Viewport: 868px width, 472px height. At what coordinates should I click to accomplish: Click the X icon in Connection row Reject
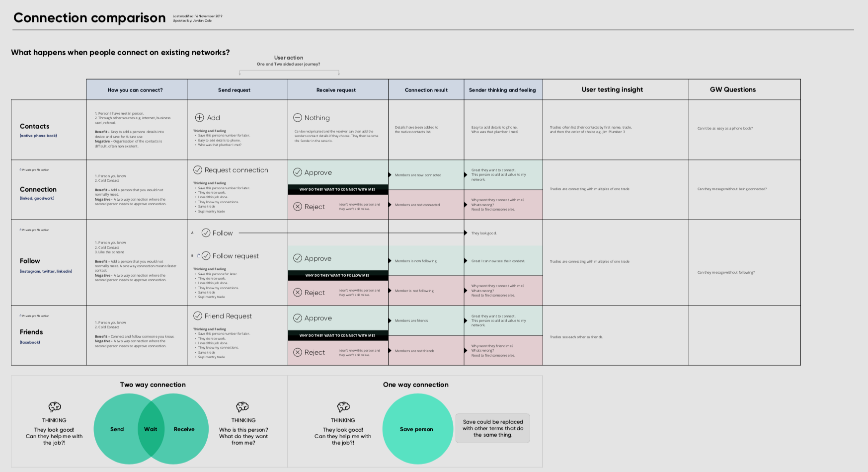(298, 207)
